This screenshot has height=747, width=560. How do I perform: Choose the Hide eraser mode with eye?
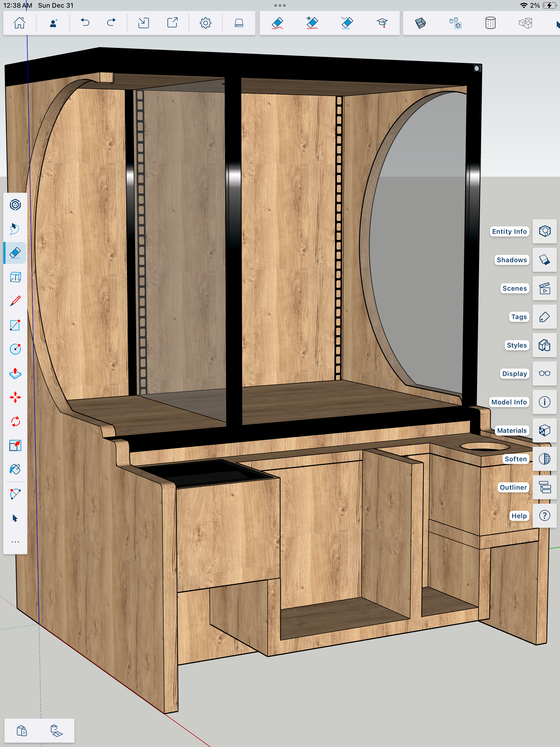point(312,23)
